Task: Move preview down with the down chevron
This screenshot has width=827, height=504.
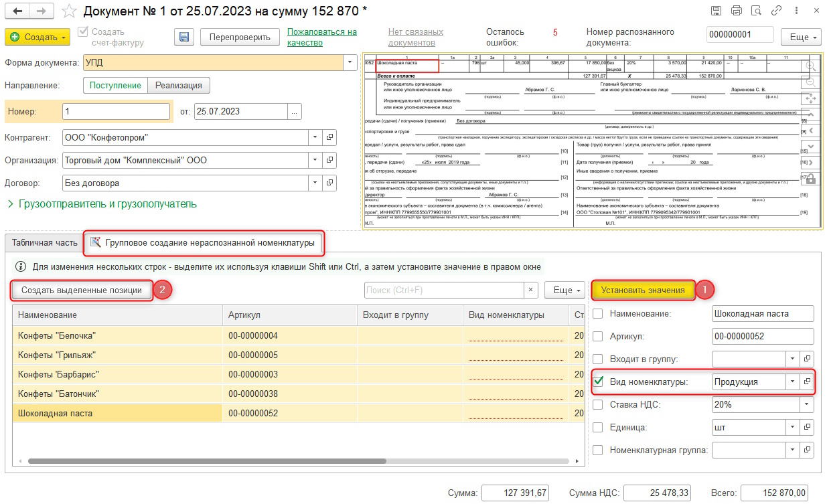Action: [x=810, y=146]
